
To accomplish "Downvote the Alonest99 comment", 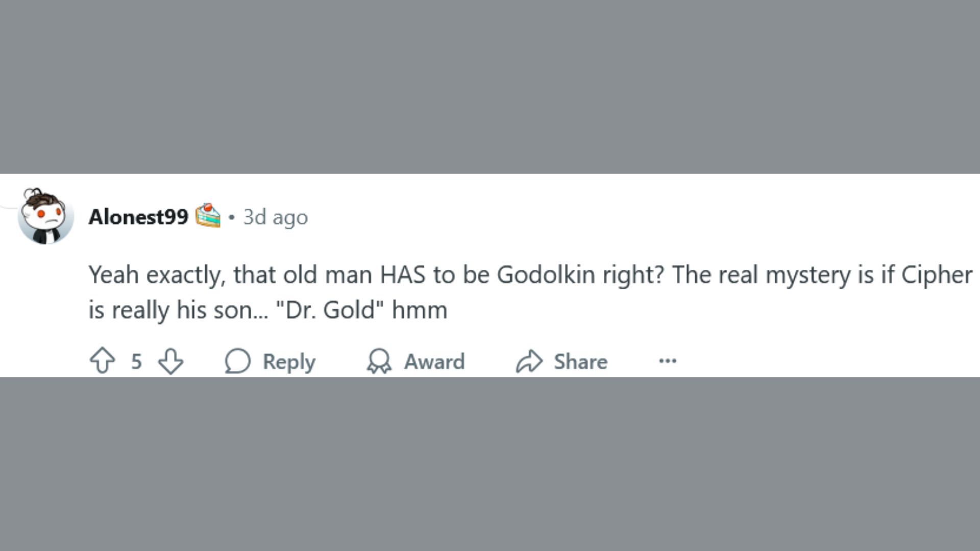I will 170,361.
